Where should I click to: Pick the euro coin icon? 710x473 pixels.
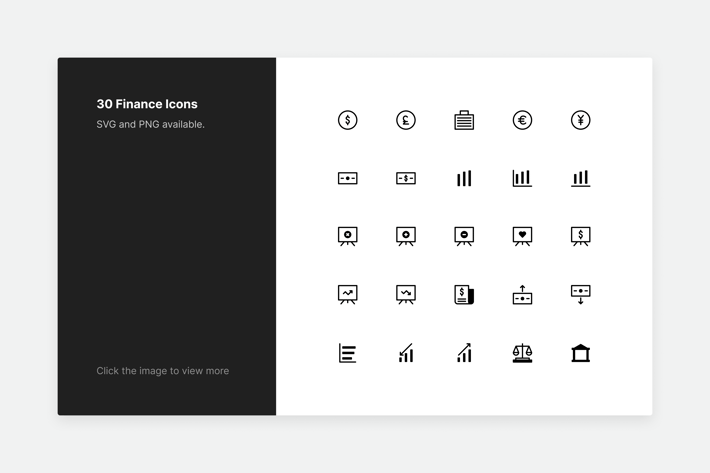coord(522,120)
